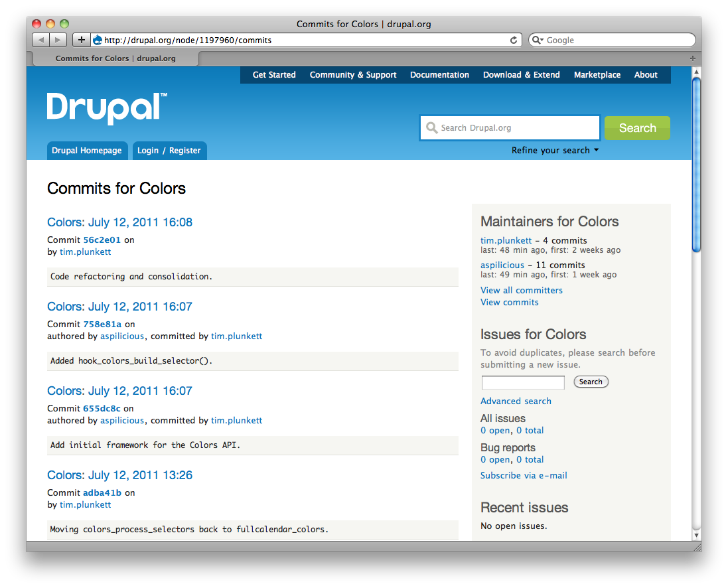Image resolution: width=728 pixels, height=588 pixels.
Task: Expand Refine your search options
Action: pos(555,151)
